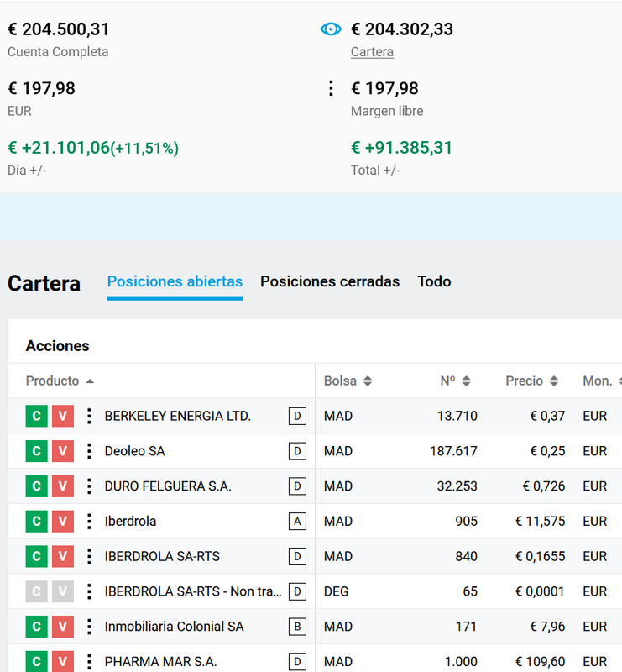
Task: Select PHARMA MAR price € 109,60
Action: pyautogui.click(x=541, y=662)
